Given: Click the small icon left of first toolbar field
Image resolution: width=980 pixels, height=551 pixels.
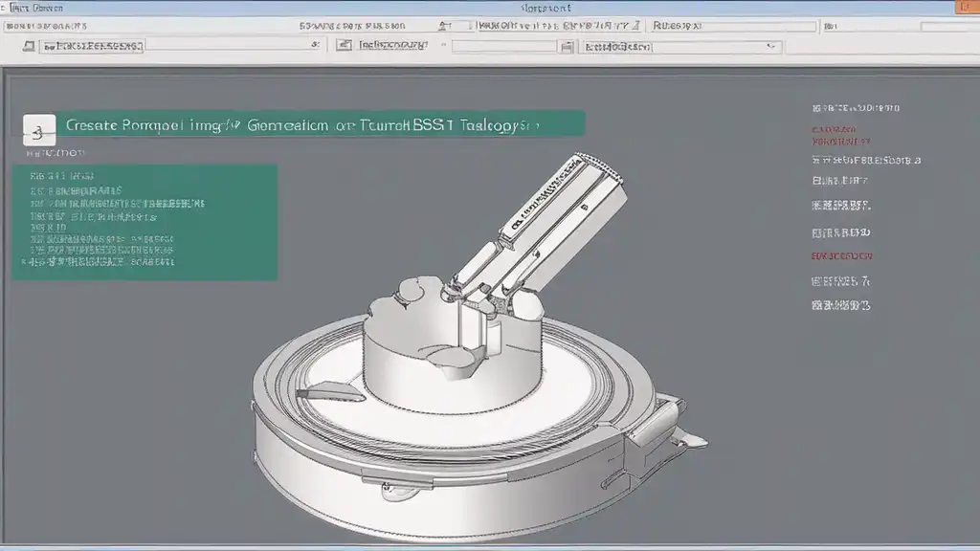Looking at the screenshot, I should coord(29,45).
